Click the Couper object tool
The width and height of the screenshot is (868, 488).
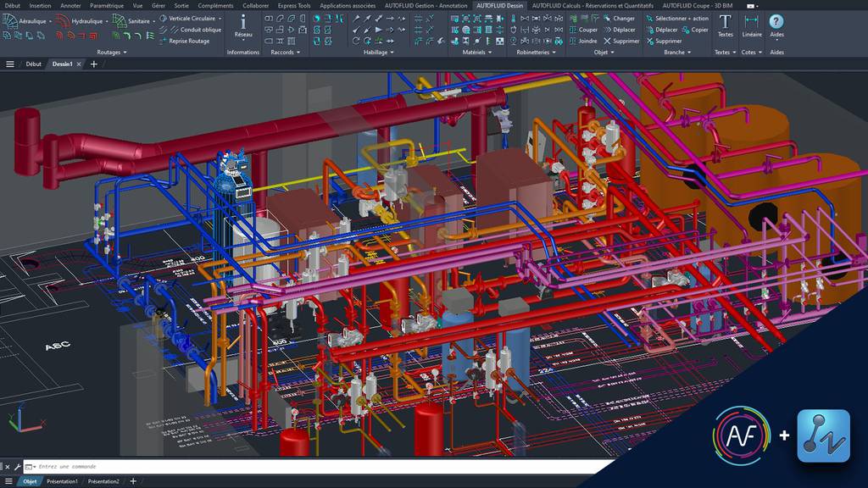583,30
